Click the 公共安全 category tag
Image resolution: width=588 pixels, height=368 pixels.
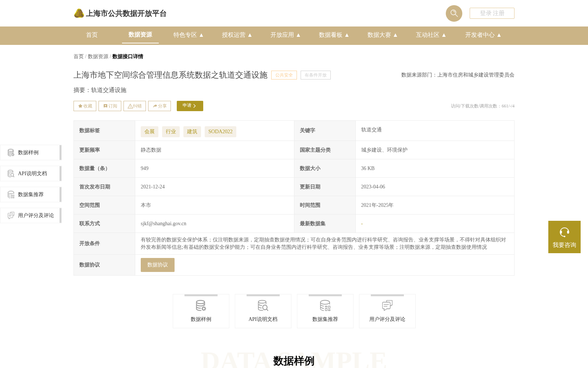[x=284, y=75]
